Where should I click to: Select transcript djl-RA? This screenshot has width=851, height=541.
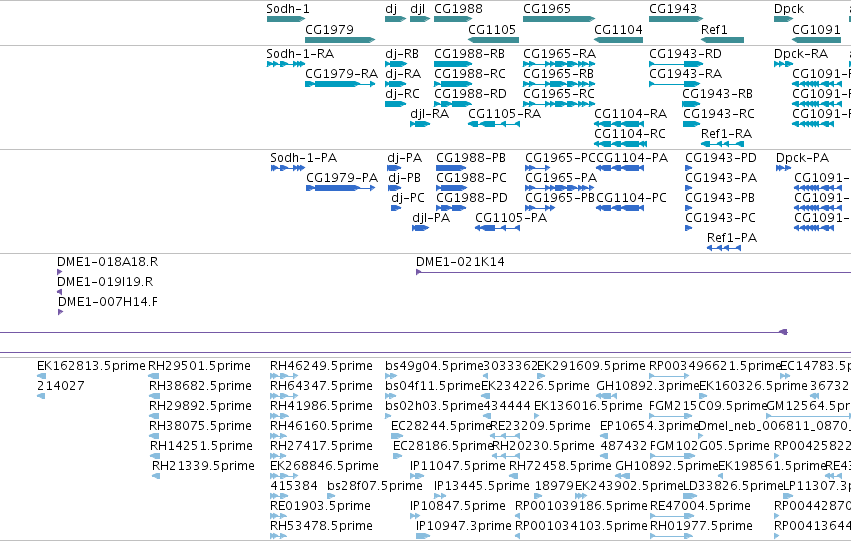point(420,124)
